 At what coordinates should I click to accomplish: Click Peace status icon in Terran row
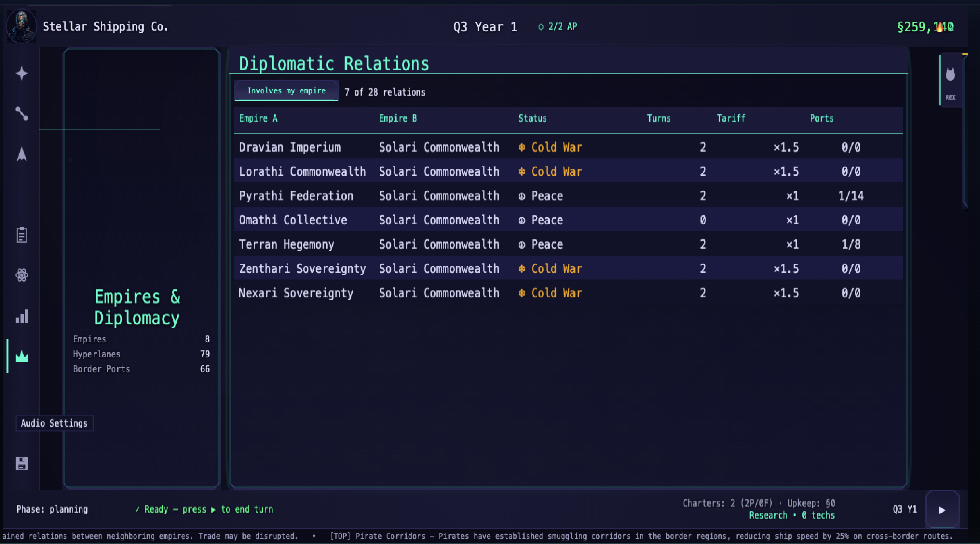click(x=522, y=245)
